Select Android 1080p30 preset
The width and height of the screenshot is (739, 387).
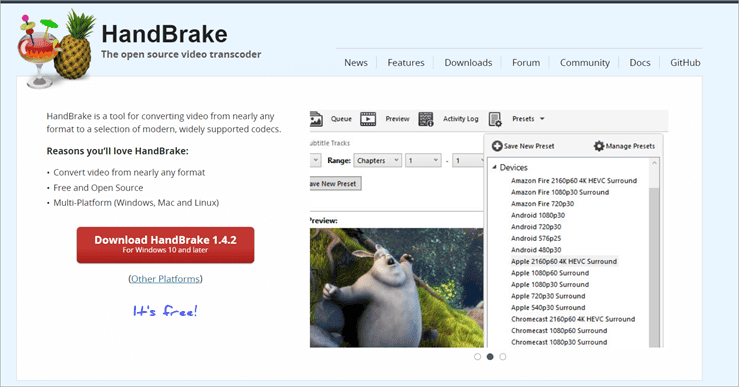(538, 215)
